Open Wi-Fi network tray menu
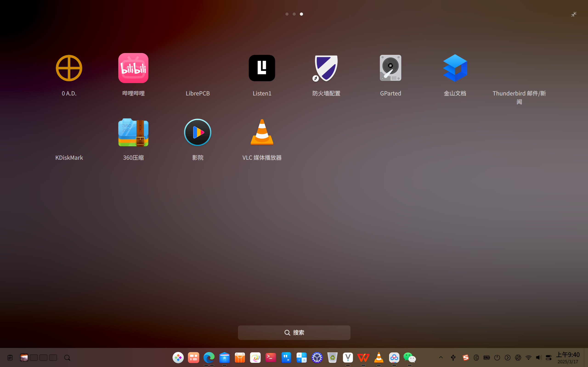 (x=528, y=358)
